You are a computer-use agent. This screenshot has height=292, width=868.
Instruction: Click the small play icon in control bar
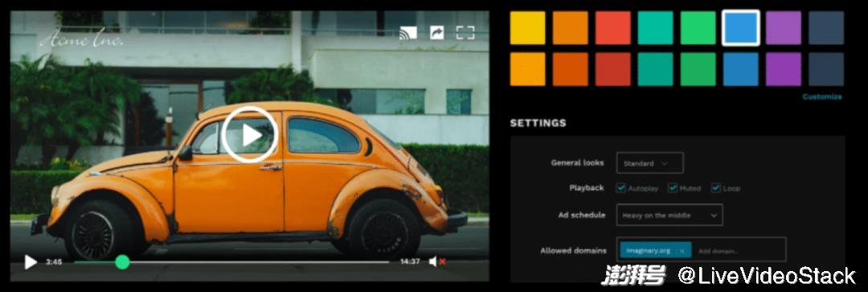coord(31,262)
